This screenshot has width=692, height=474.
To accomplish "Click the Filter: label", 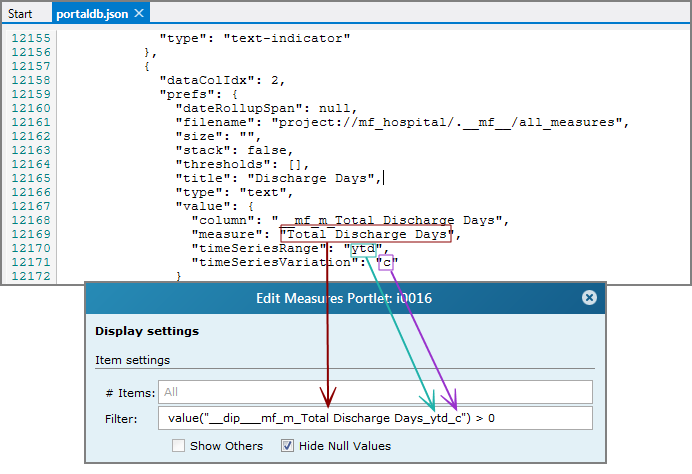I will [121, 419].
